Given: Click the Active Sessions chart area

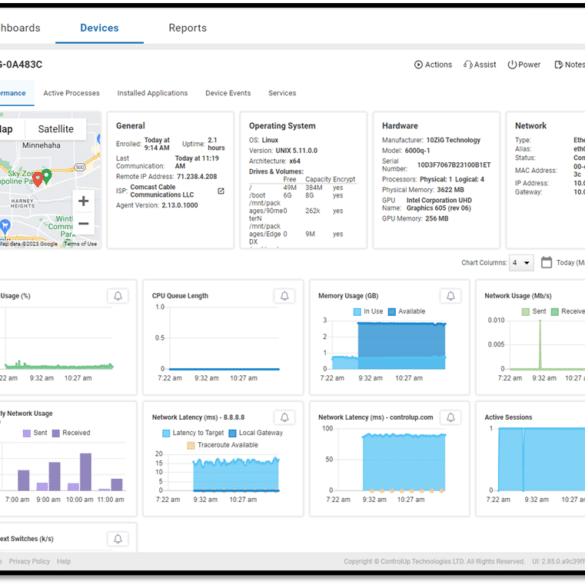Looking at the screenshot, I should pyautogui.click(x=541, y=459).
